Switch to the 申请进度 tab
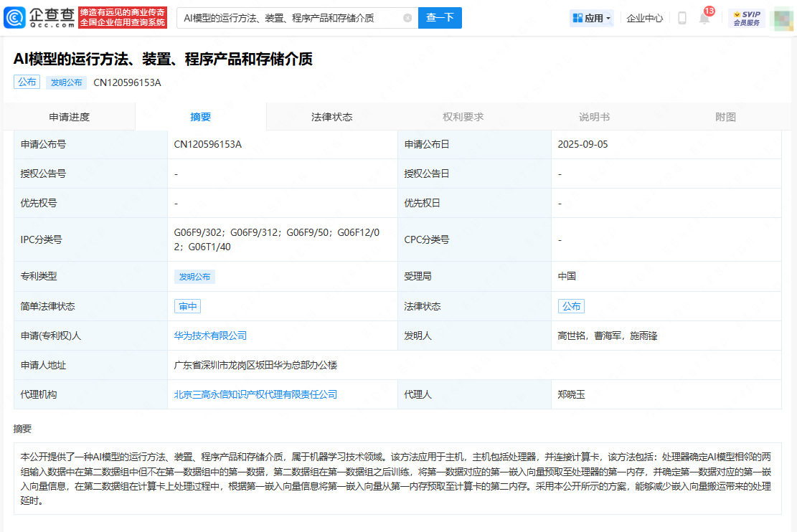The width and height of the screenshot is (797, 532). pyautogui.click(x=69, y=117)
